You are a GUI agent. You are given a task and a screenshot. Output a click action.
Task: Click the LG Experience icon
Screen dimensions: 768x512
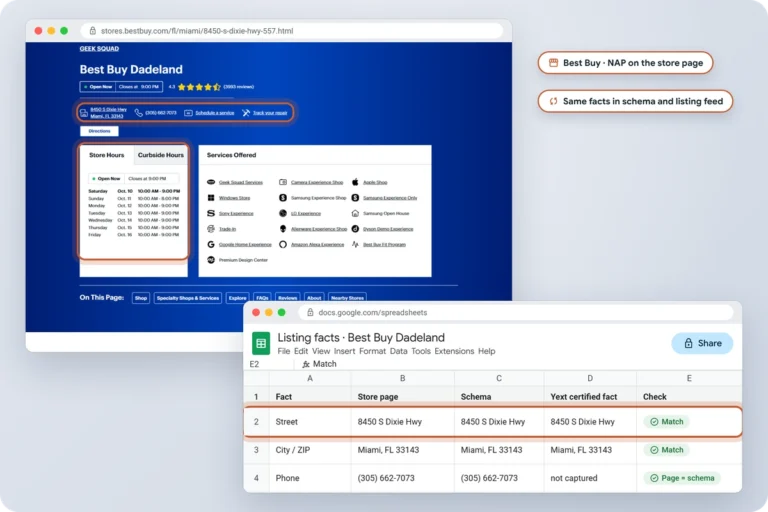coord(283,213)
